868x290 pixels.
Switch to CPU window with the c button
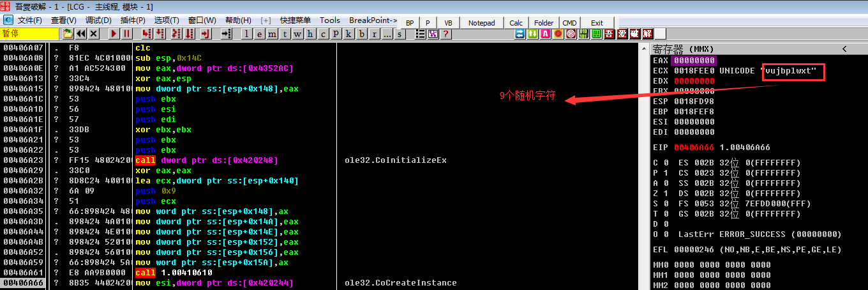(324, 34)
